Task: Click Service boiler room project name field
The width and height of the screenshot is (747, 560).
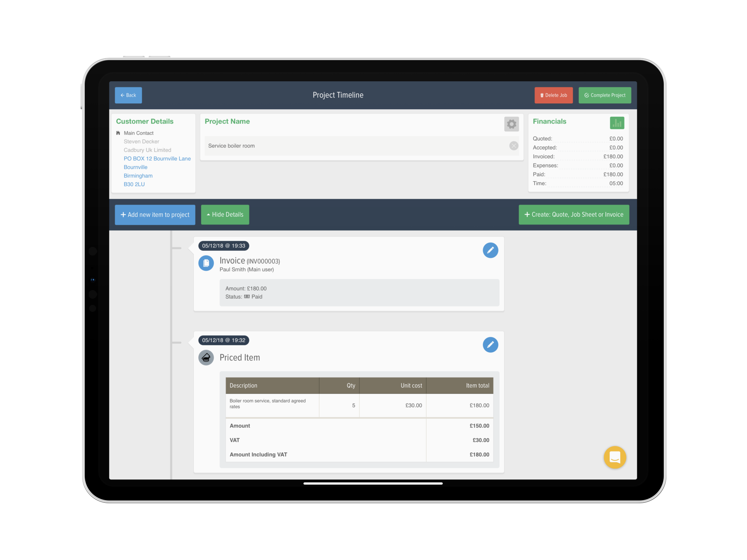Action: (x=359, y=145)
